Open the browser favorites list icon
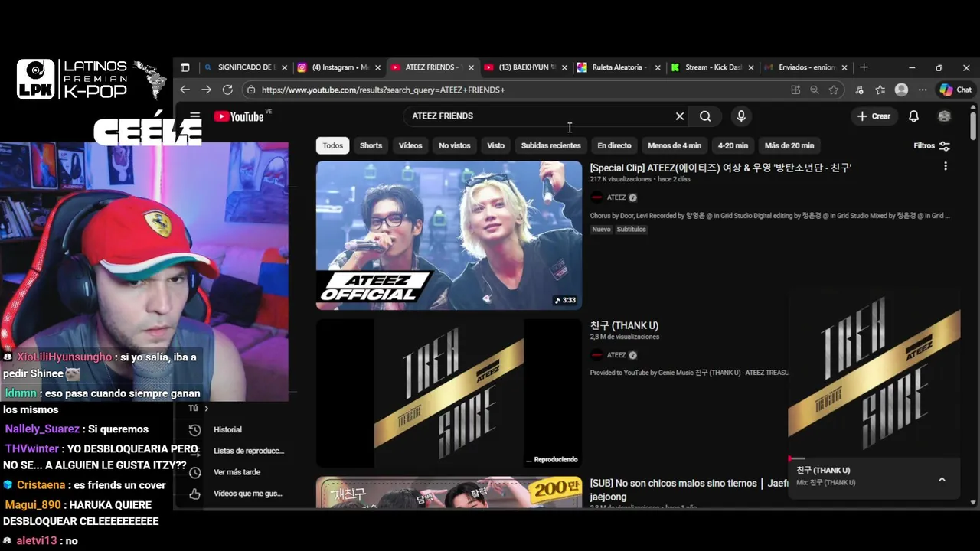Screen dimensions: 980x551 point(880,90)
